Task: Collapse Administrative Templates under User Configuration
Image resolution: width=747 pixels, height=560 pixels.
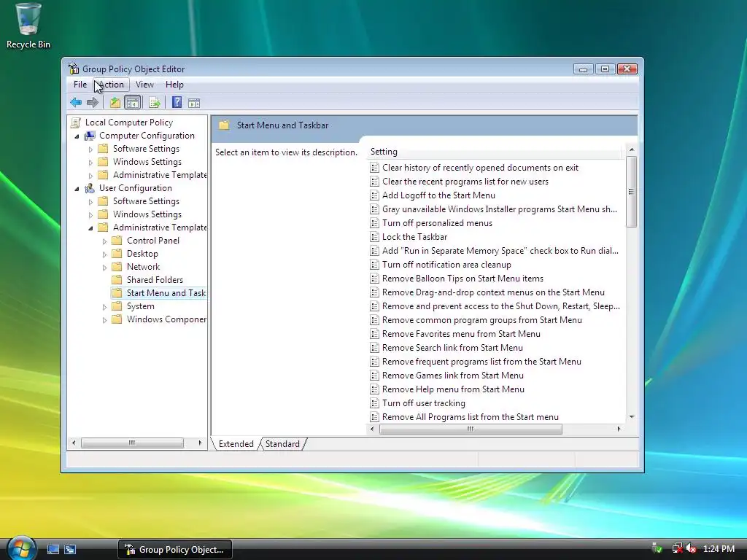Action: coord(90,228)
